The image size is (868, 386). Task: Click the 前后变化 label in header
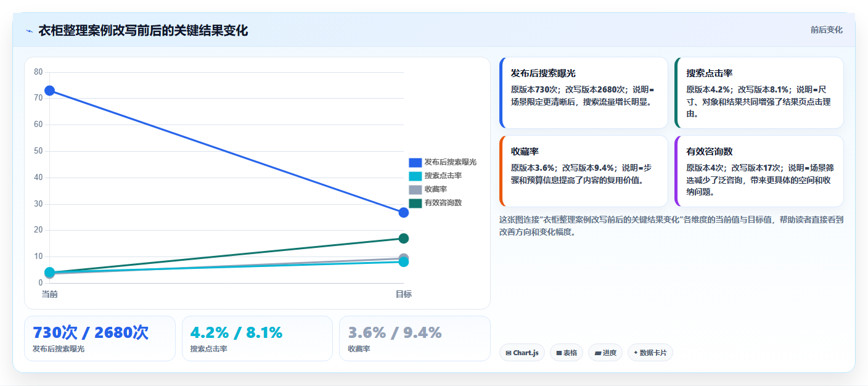point(826,30)
